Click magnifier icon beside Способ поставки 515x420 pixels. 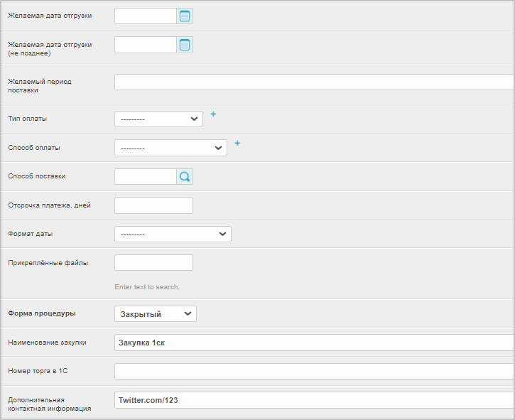185,176
